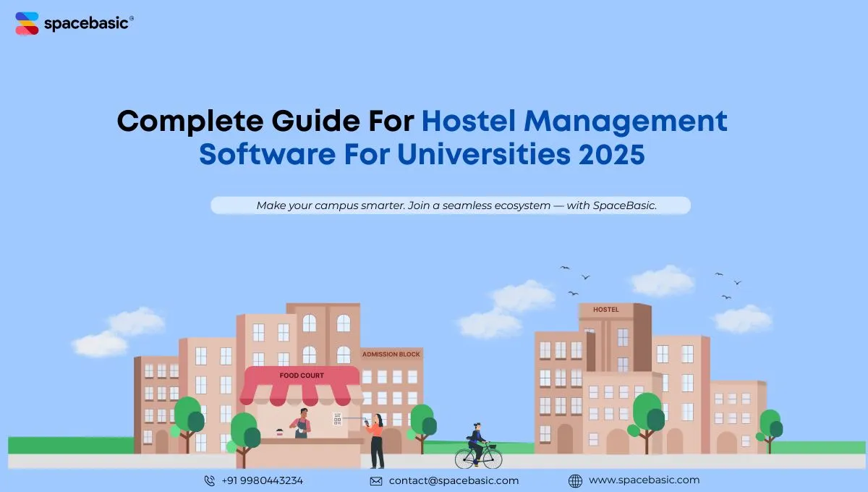868x492 pixels.
Task: Click the globe icon beside the website
Action: point(576,480)
